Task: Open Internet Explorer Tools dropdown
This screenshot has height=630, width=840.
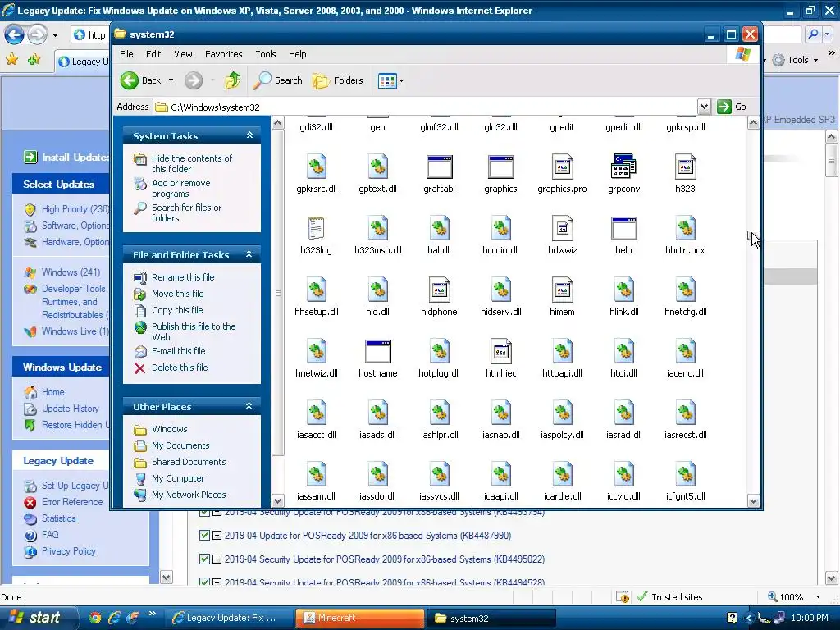Action: [x=796, y=60]
